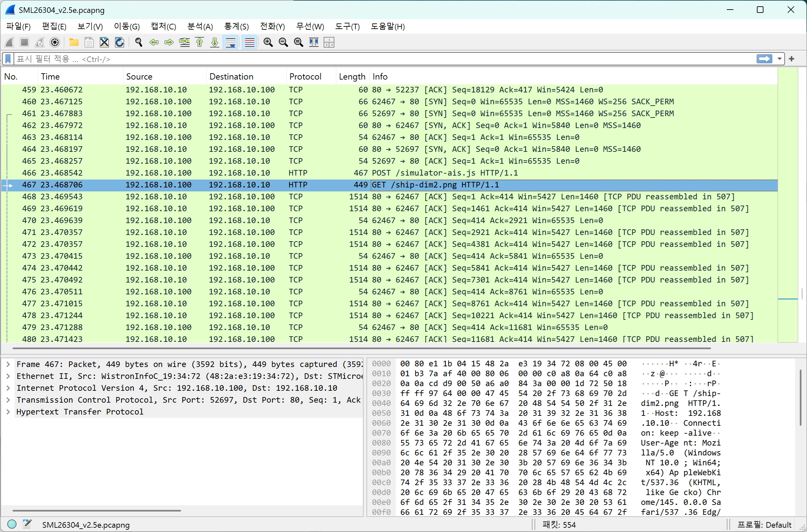Zoom in the main window text

coord(268,43)
